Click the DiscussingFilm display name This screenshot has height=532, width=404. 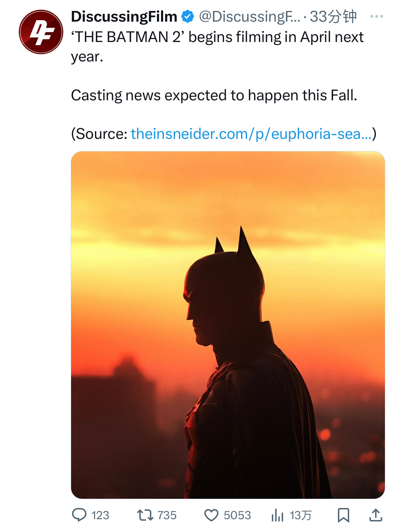(124, 16)
